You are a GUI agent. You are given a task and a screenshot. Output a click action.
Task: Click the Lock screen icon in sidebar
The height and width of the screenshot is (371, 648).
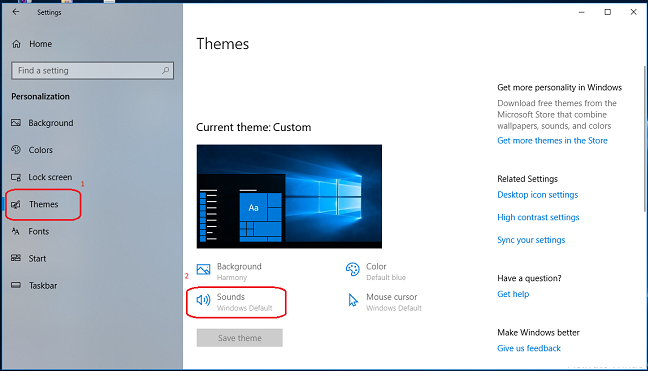16,177
